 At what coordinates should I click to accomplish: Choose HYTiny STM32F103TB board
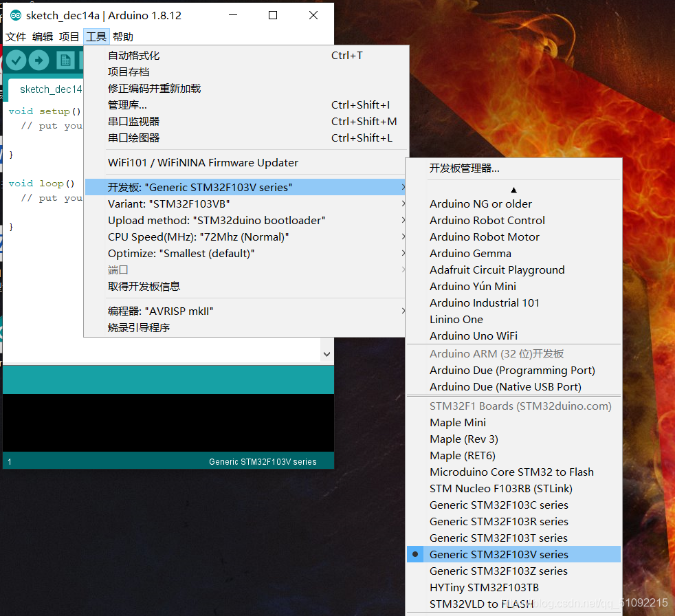click(513, 588)
